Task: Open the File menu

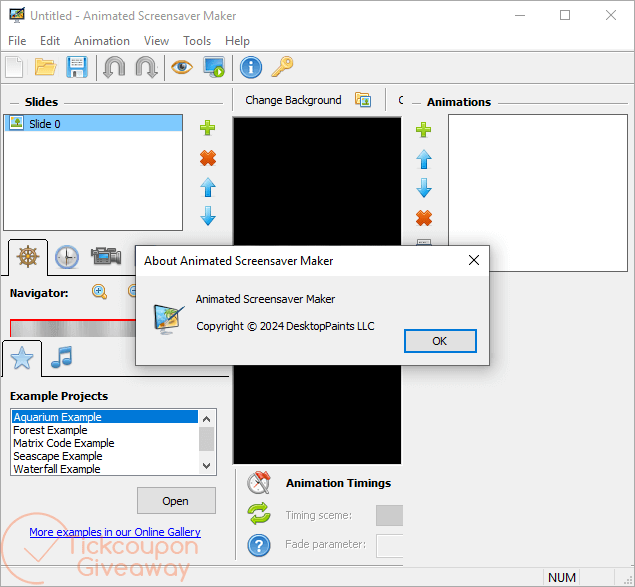Action: (x=17, y=41)
